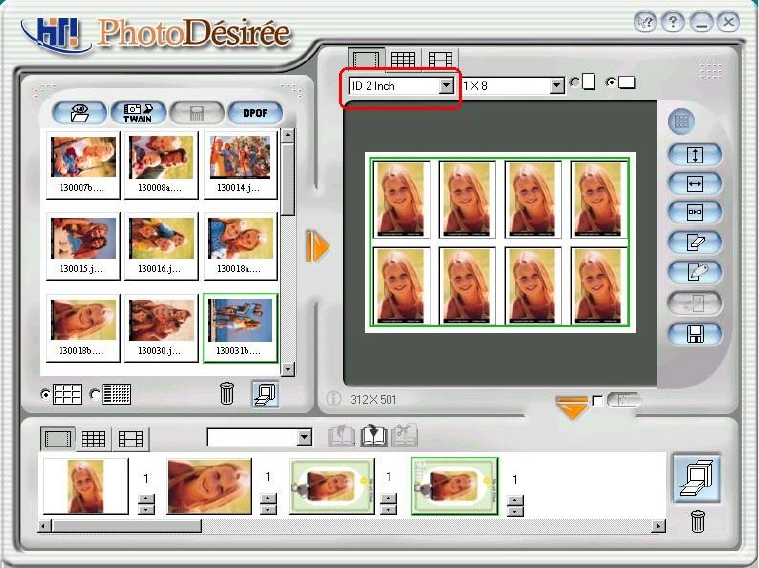The width and height of the screenshot is (759, 568).
Task: Select thumbnail 130018b
Action: coord(83,328)
